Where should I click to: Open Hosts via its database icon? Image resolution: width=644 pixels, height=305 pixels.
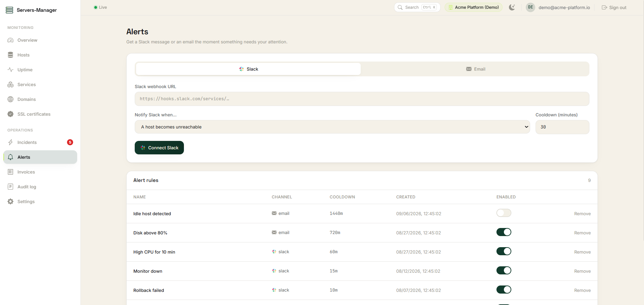pyautogui.click(x=10, y=55)
